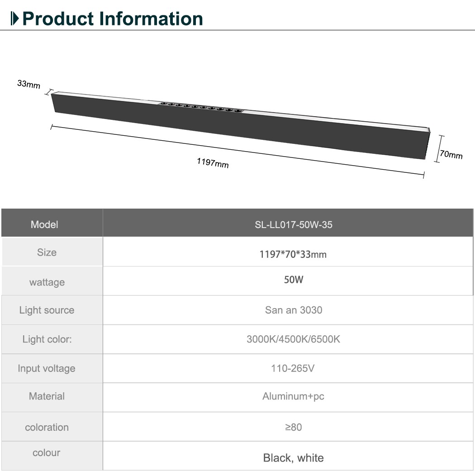Click the wattage row label
475x476 pixels.
click(x=47, y=282)
